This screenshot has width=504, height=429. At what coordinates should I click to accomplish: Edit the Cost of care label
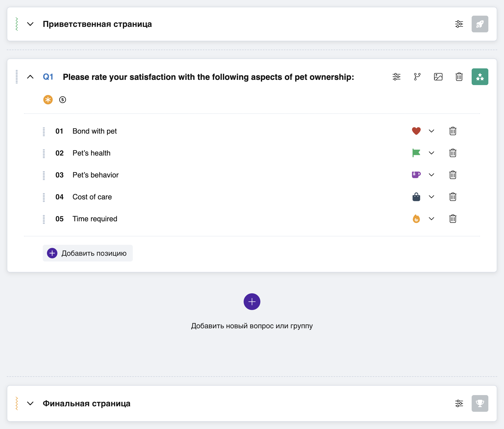point(92,197)
